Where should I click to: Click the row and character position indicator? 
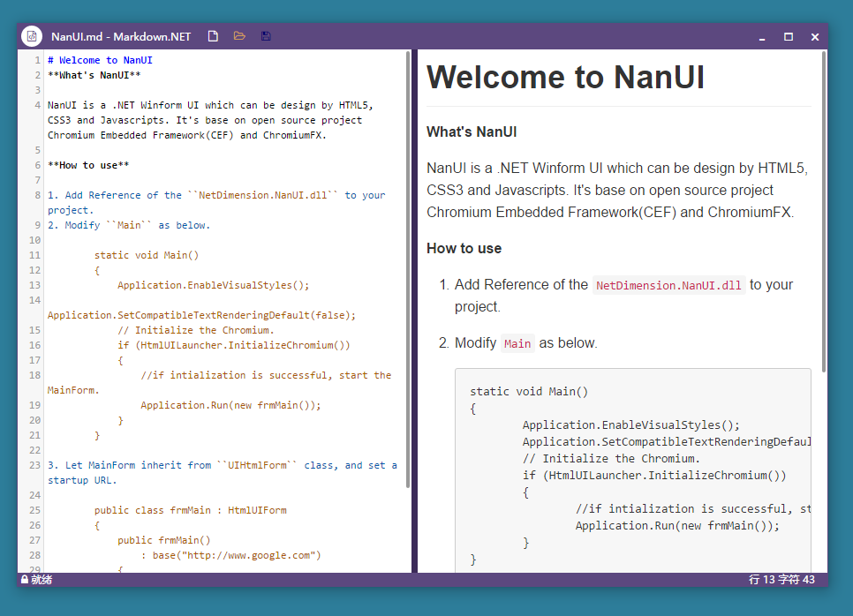click(x=781, y=580)
